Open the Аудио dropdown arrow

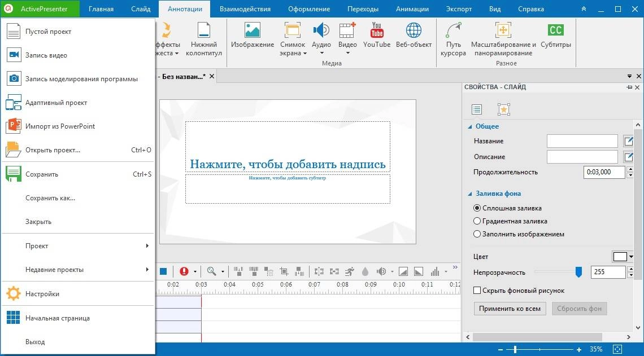coord(321,53)
